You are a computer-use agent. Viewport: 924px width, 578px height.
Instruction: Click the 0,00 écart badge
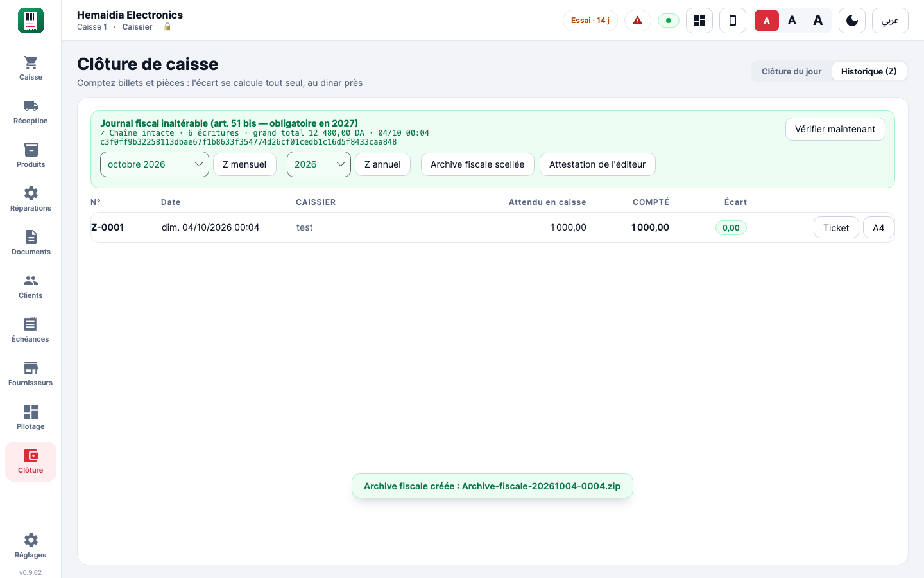[x=731, y=228]
